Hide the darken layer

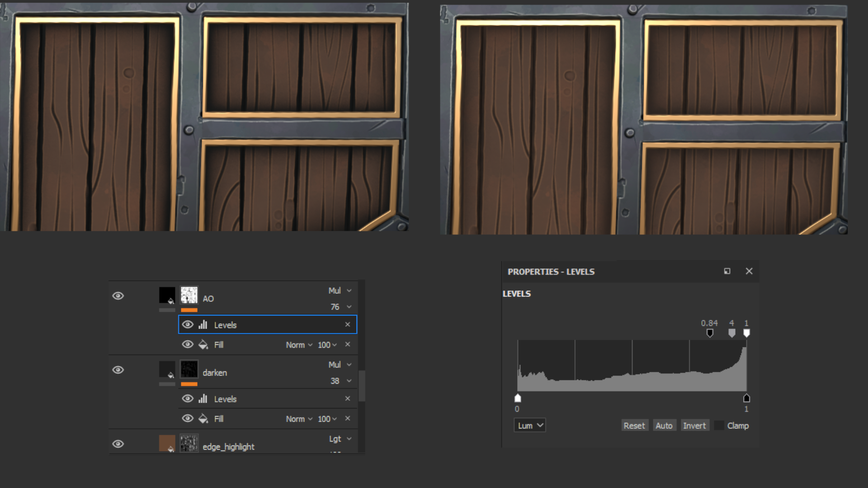[x=118, y=370]
